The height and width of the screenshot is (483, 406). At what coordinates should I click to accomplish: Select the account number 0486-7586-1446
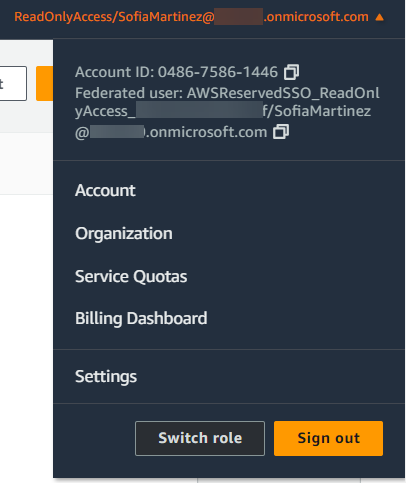(x=218, y=72)
